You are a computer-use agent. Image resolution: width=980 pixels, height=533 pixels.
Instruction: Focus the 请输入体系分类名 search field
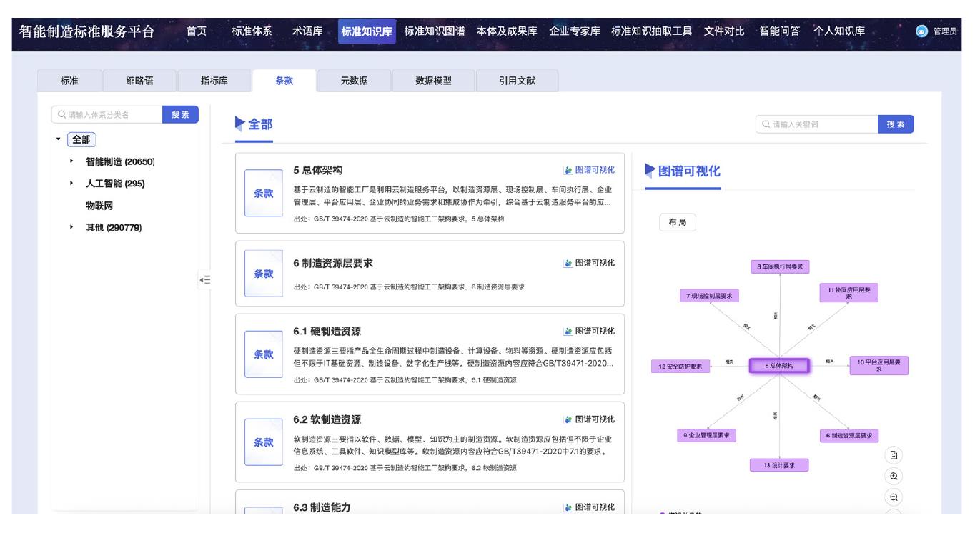(107, 115)
